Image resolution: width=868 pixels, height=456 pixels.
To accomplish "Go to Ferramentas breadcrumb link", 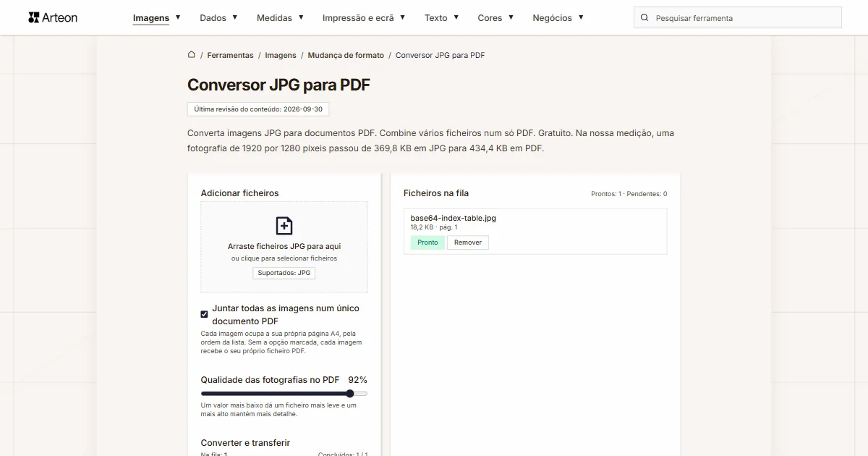I will (230, 55).
